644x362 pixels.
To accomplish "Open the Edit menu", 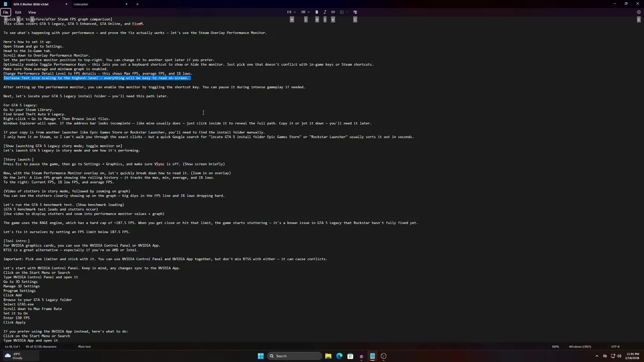I will (x=18, y=12).
